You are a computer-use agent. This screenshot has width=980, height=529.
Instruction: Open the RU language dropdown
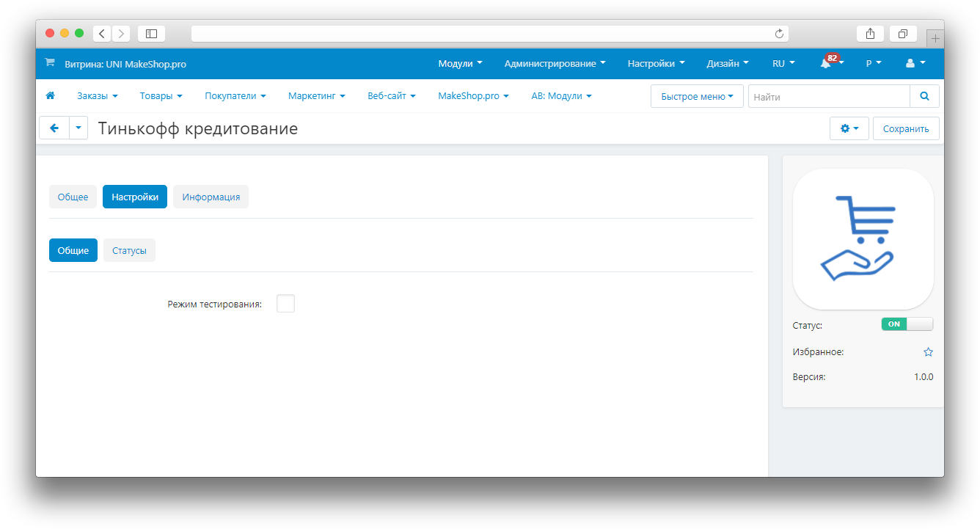[783, 64]
